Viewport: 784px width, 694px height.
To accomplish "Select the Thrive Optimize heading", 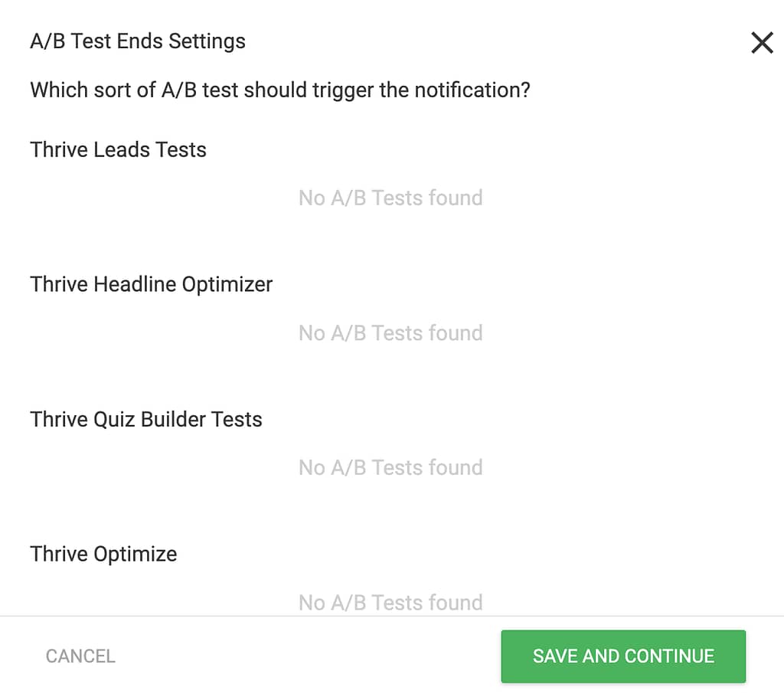I will (103, 554).
